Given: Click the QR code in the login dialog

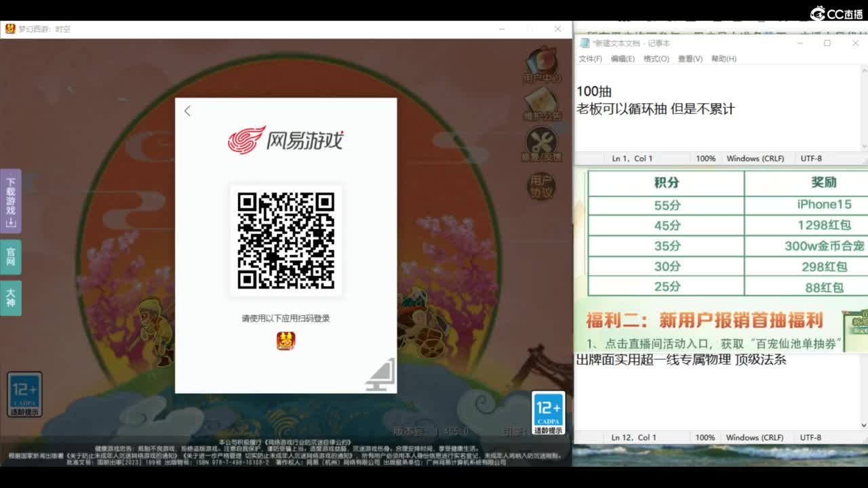Looking at the screenshot, I should click(x=285, y=241).
